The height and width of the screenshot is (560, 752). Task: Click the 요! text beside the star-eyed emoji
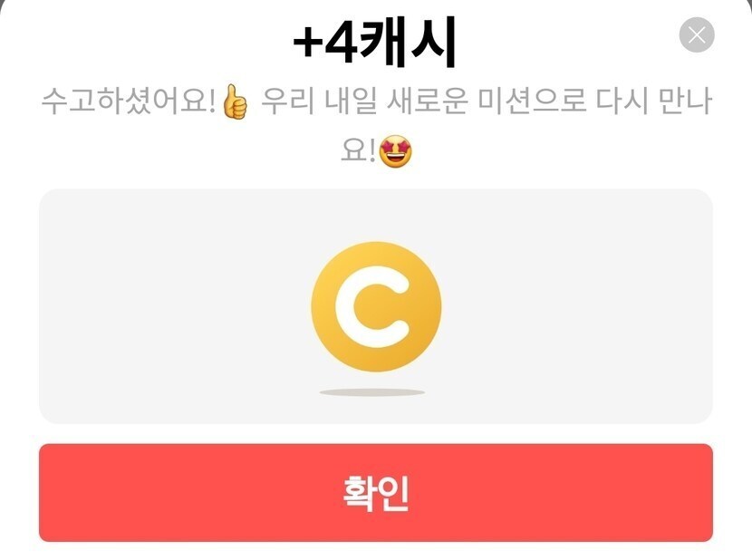pos(358,151)
